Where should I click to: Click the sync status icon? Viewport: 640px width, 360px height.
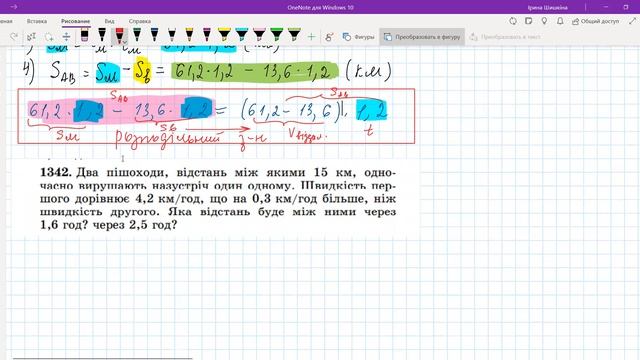[513, 21]
